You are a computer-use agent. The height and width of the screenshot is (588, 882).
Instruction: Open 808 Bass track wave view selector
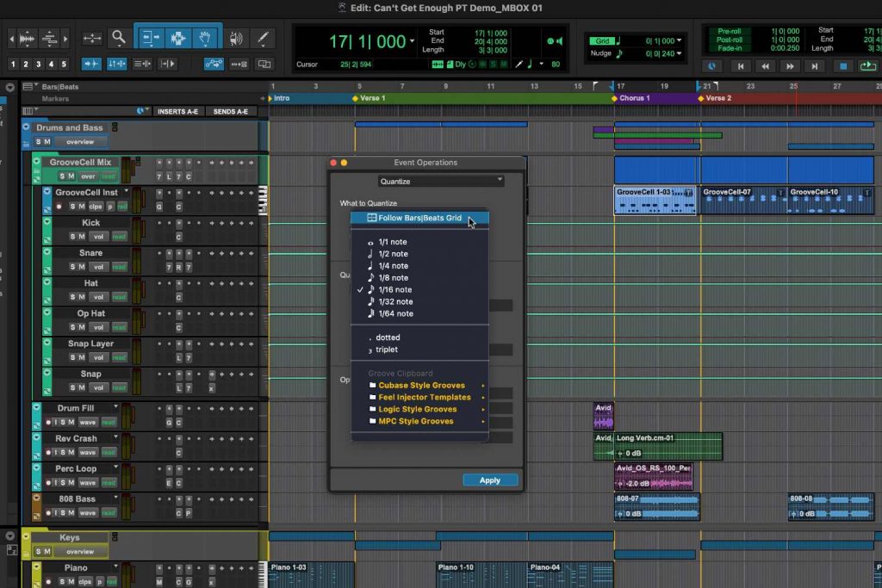[88, 513]
